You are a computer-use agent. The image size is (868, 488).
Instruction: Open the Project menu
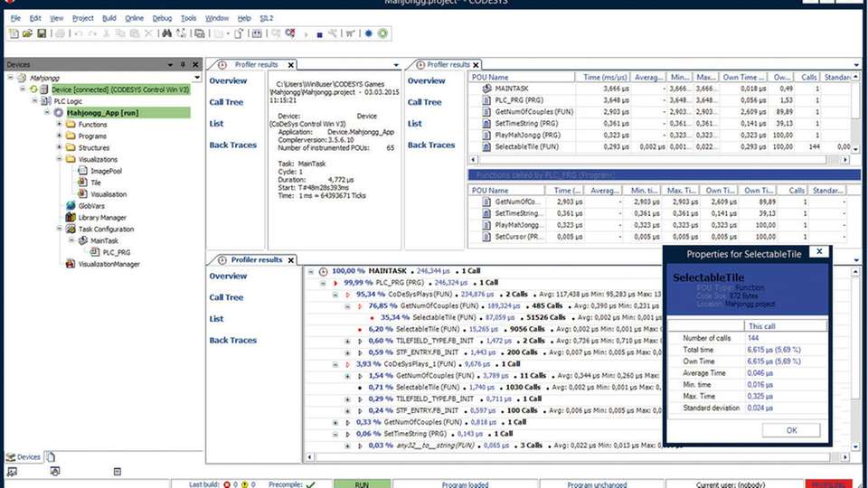82,18
